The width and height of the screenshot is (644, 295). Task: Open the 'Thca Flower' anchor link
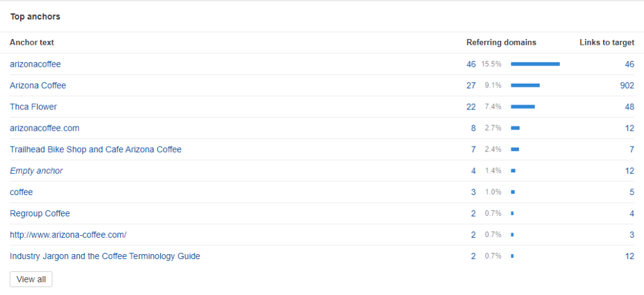[x=33, y=107]
